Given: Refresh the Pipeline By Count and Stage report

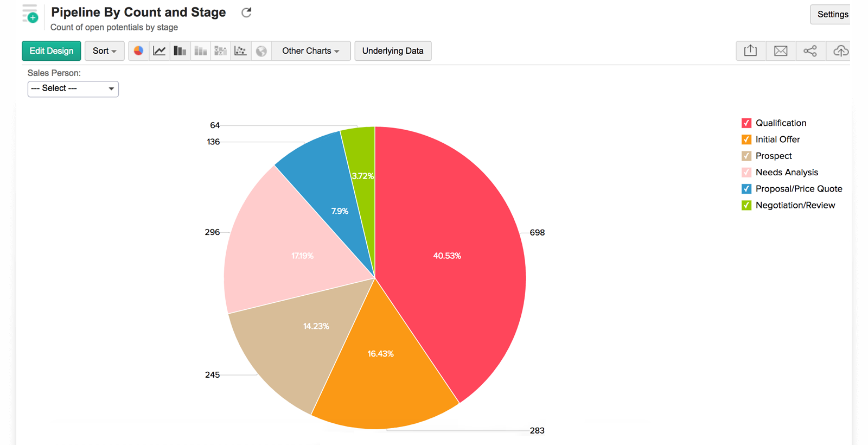Looking at the screenshot, I should (x=246, y=12).
